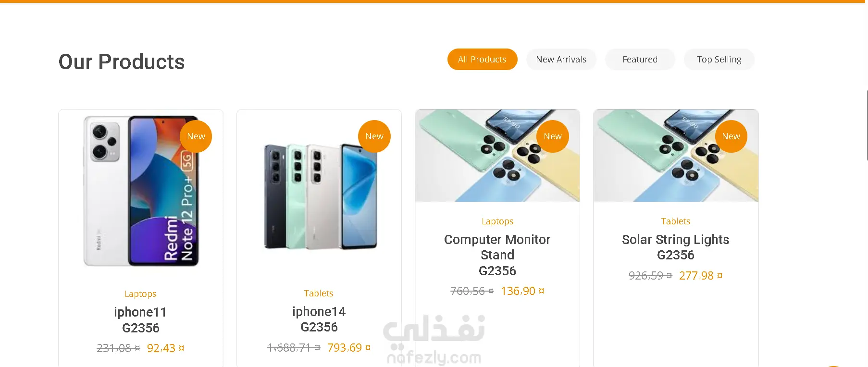Viewport: 868px width, 367px height.
Task: Click the New badge on Computer Monitor Stand
Action: (553, 136)
